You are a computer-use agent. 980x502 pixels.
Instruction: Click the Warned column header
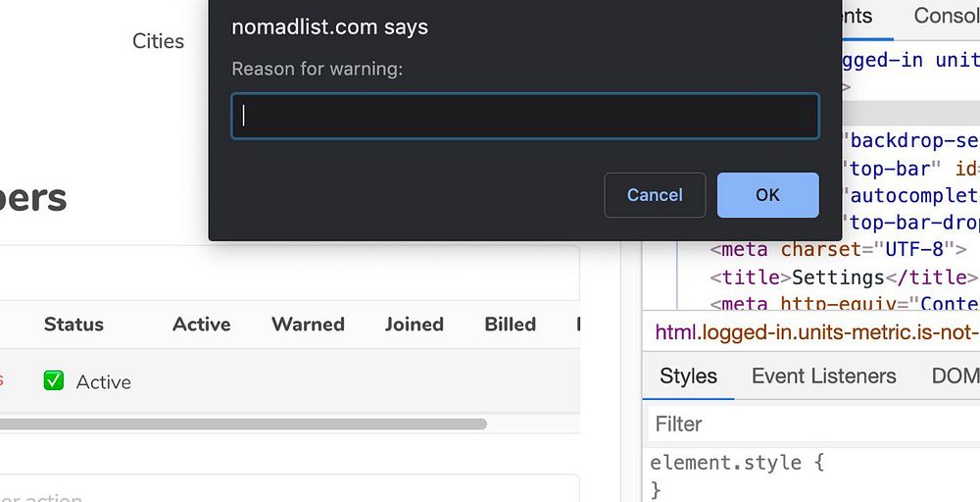pyautogui.click(x=308, y=324)
